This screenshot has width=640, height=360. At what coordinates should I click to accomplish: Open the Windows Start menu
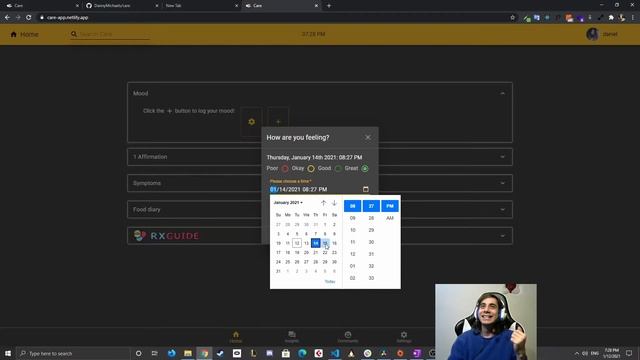click(8, 353)
